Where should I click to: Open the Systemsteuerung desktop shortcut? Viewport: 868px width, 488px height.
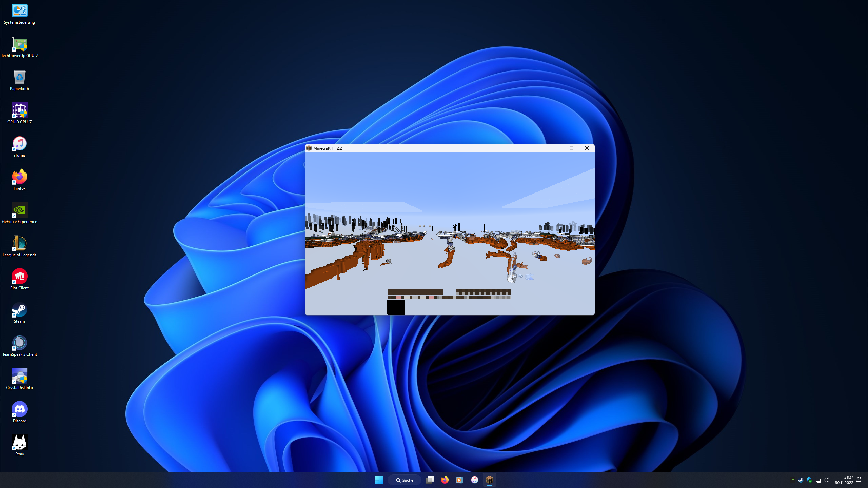point(19,11)
